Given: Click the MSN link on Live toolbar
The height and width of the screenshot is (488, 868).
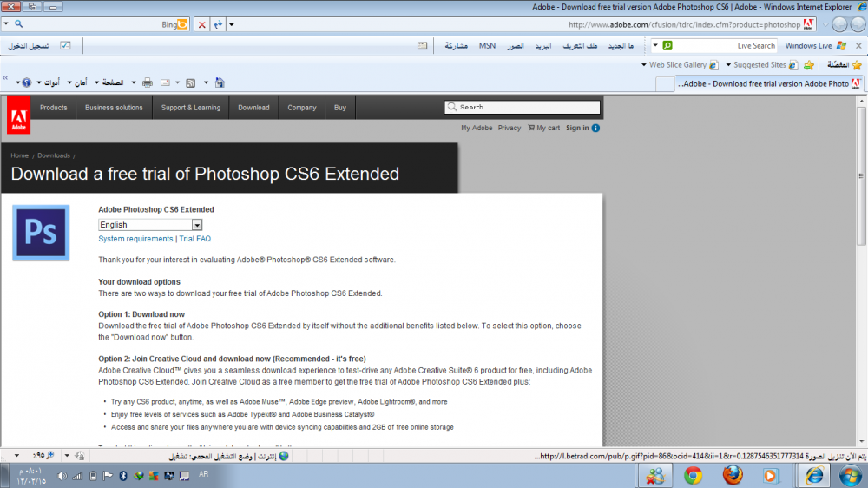Looking at the screenshot, I should (487, 45).
